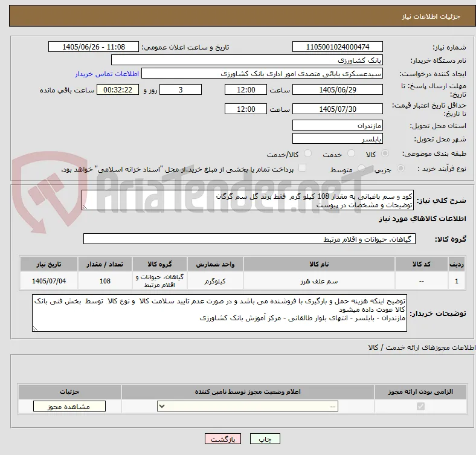Screen dimensions: 476x455
Task: Click the تعداد / مقدار column header
Action: [x=105, y=264]
